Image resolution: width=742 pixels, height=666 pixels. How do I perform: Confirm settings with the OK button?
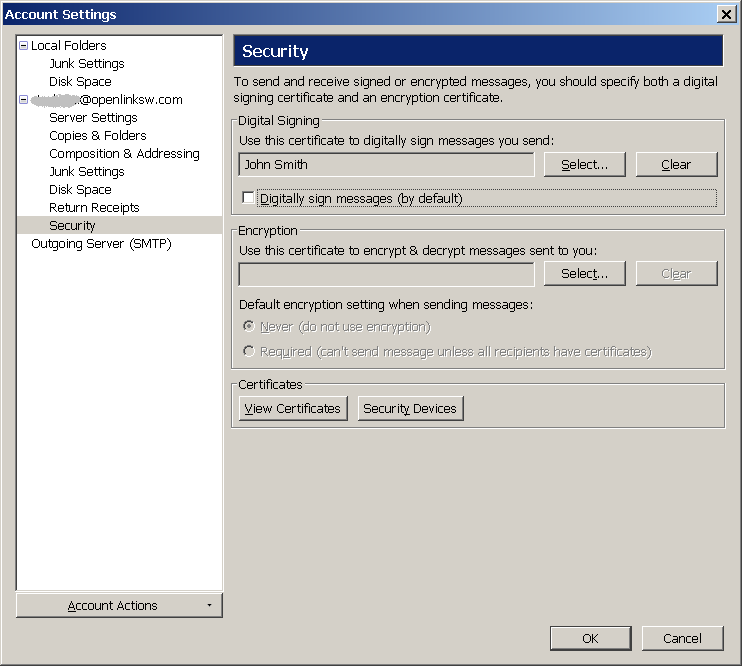[x=590, y=638]
